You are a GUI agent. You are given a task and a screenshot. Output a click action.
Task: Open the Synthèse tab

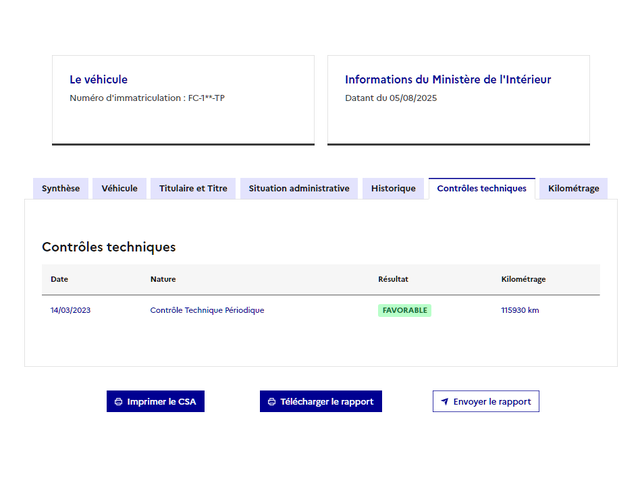click(61, 188)
